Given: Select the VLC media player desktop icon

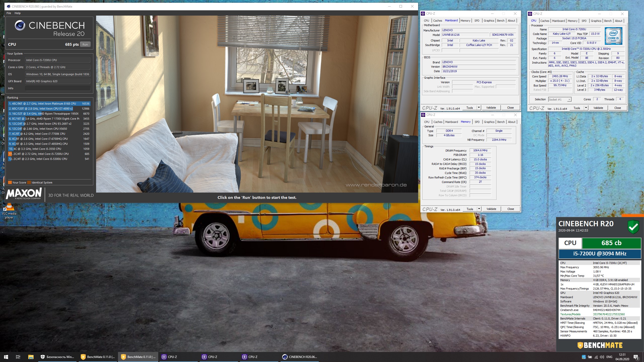Looking at the screenshot, I should (9, 211).
